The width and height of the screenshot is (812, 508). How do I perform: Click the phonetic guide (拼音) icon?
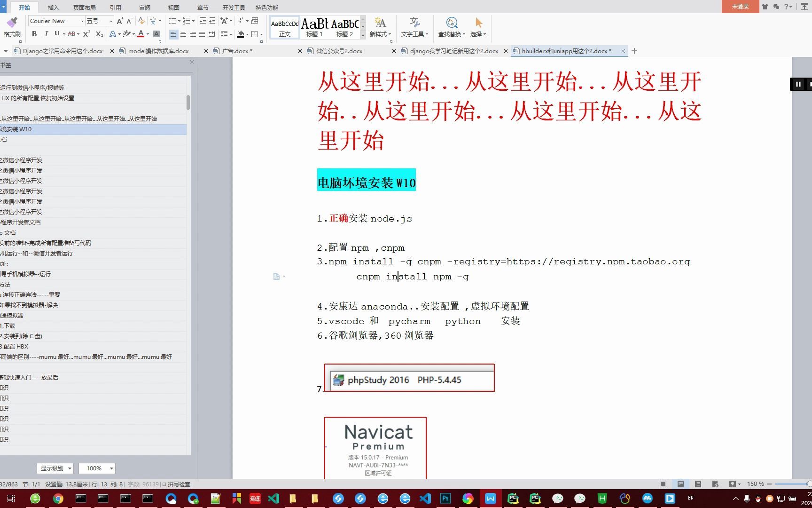pos(154,21)
